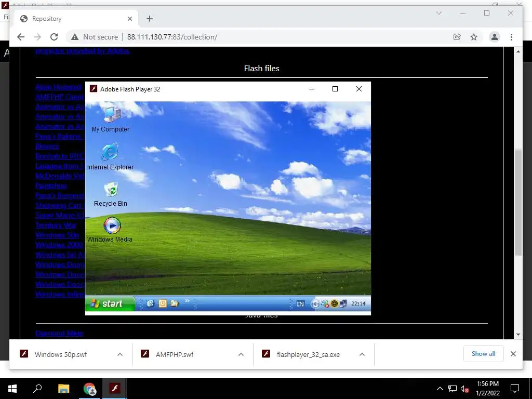Click the XP tray icon with red X

point(325,304)
